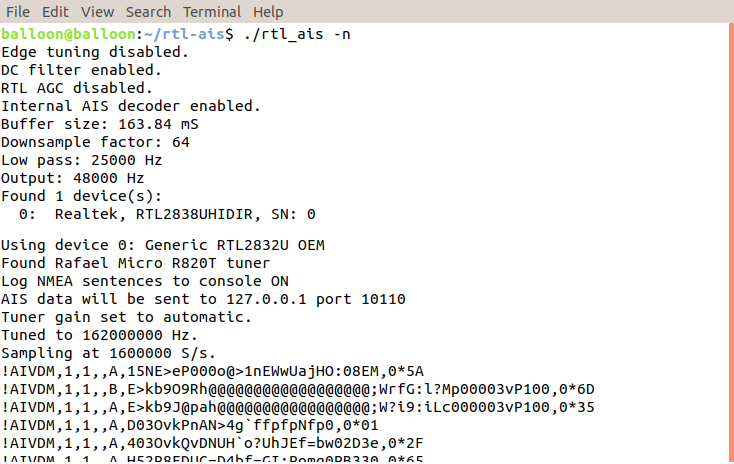Open the Edit menu

[55, 12]
